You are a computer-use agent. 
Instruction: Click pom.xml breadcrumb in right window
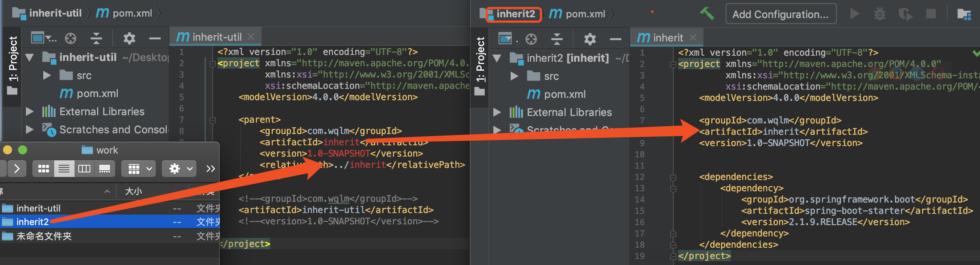pyautogui.click(x=577, y=14)
